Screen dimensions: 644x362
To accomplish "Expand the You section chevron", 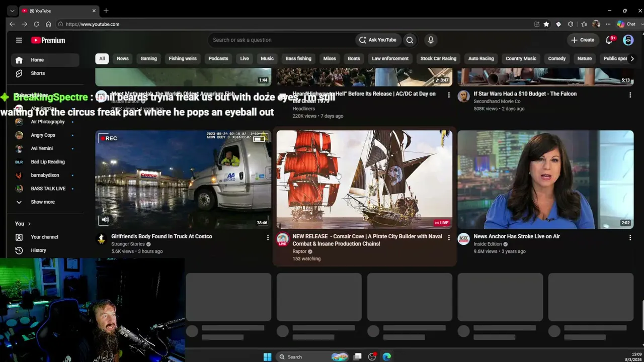I will 29,224.
